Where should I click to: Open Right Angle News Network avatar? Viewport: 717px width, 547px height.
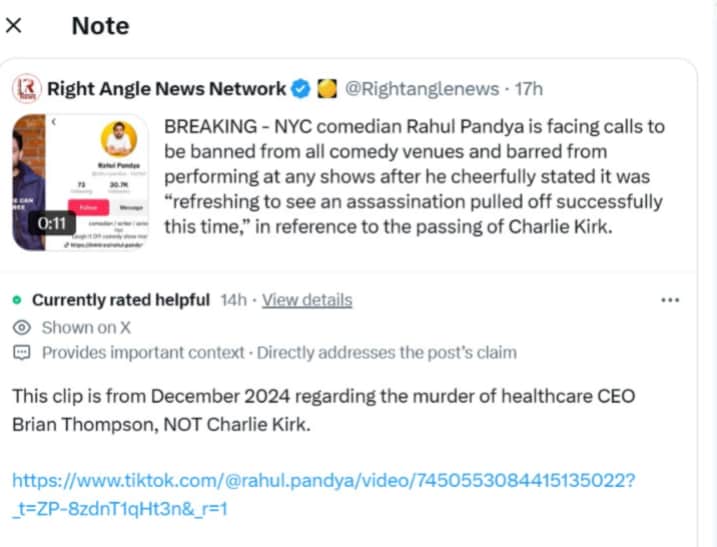pyautogui.click(x=27, y=89)
